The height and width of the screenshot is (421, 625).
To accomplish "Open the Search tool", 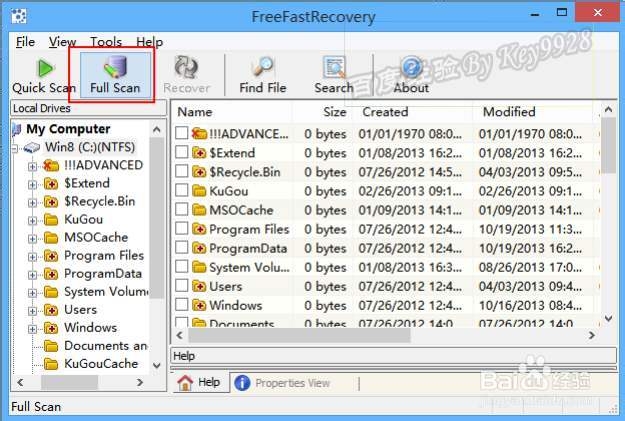I will (334, 76).
